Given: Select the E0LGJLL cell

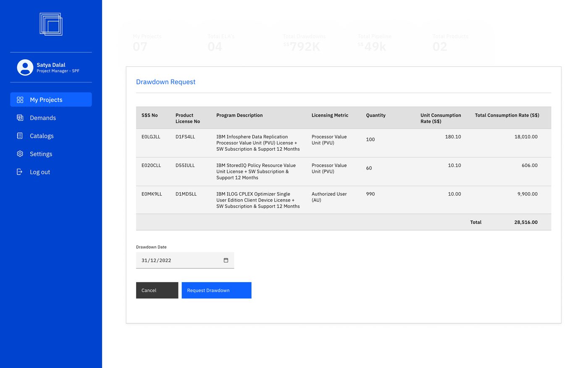Looking at the screenshot, I should click(151, 137).
